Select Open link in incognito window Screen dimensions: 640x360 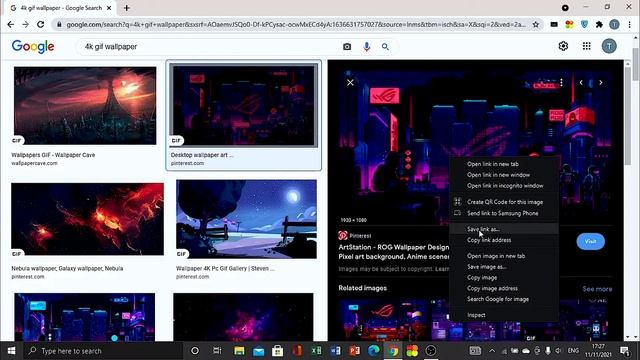tap(504, 186)
